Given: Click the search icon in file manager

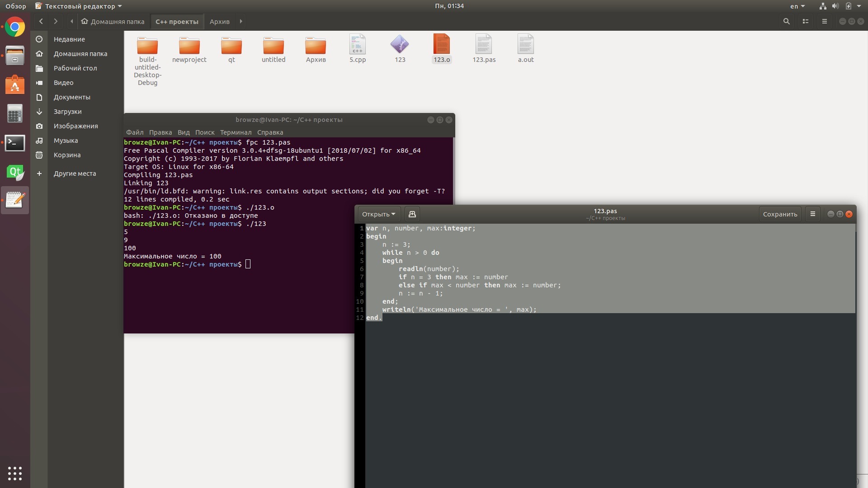Looking at the screenshot, I should (787, 21).
